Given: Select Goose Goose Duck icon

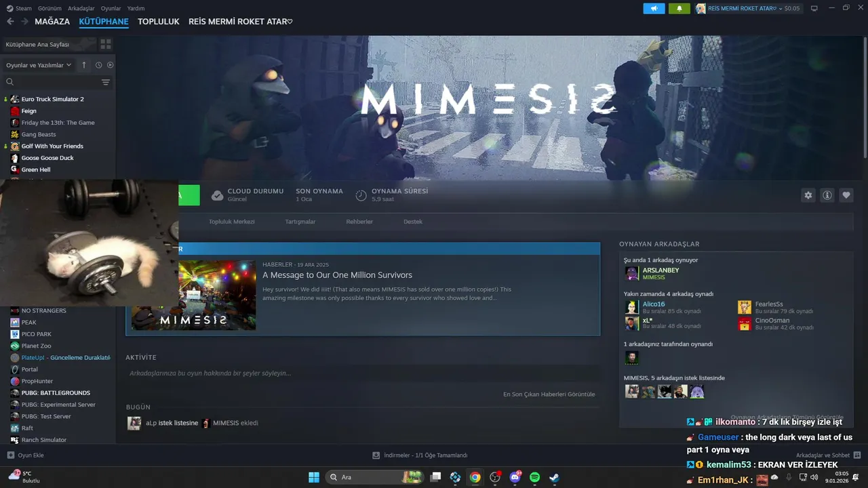Looking at the screenshot, I should [x=15, y=158].
